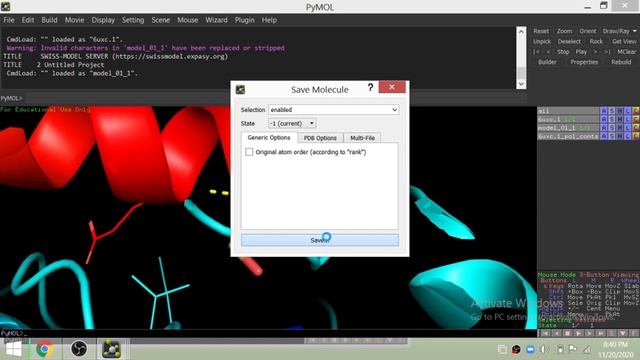Open the Mouse menu

[x=187, y=20]
